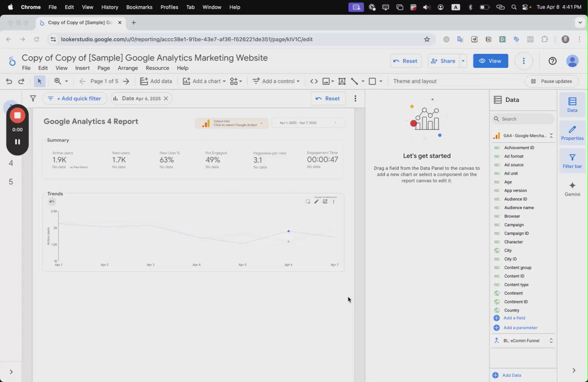Click the insert image icon
Screen dimensions: 588x382
tap(326, 81)
